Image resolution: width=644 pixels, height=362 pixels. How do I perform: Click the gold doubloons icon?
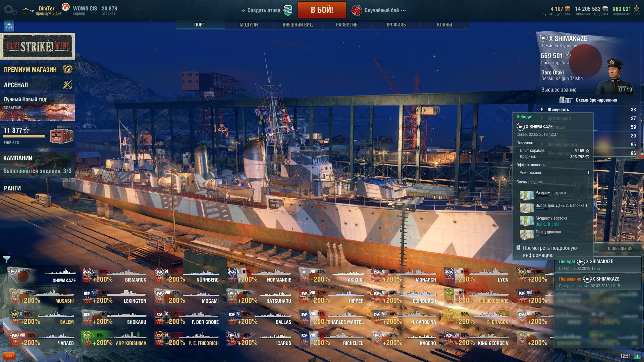click(568, 9)
